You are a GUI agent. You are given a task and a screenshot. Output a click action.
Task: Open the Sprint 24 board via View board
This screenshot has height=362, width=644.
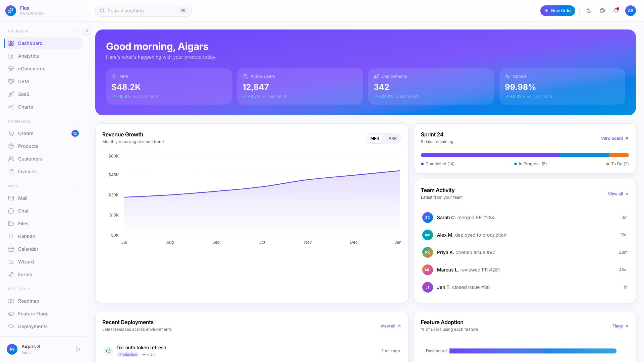pos(612,138)
